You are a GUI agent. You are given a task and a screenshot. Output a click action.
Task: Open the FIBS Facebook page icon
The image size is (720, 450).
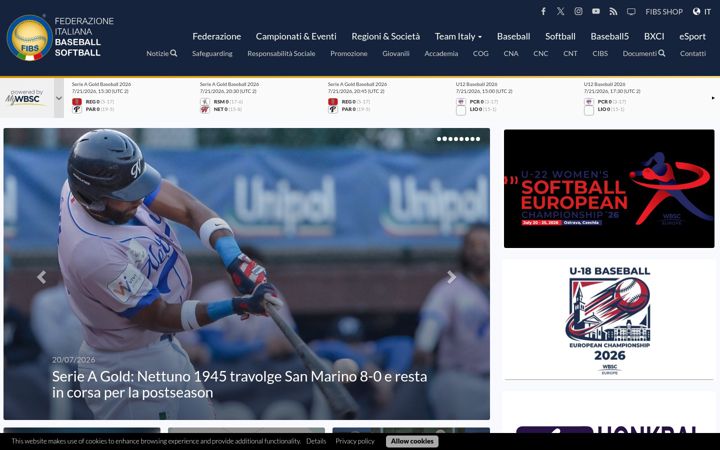(x=543, y=11)
